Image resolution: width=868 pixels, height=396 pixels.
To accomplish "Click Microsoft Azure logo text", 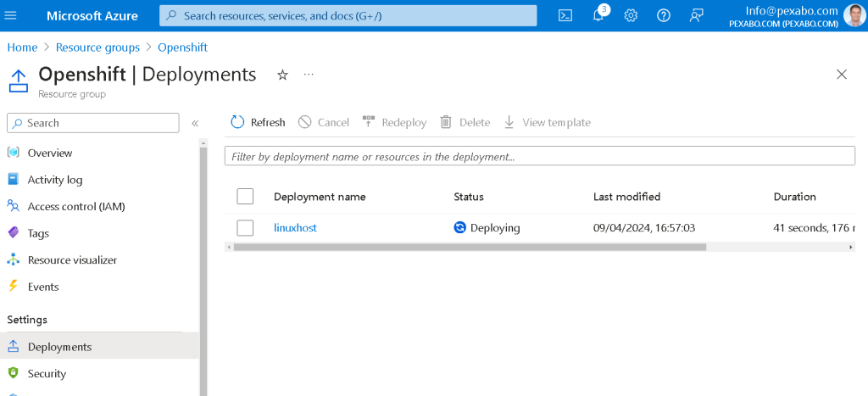I will click(92, 15).
